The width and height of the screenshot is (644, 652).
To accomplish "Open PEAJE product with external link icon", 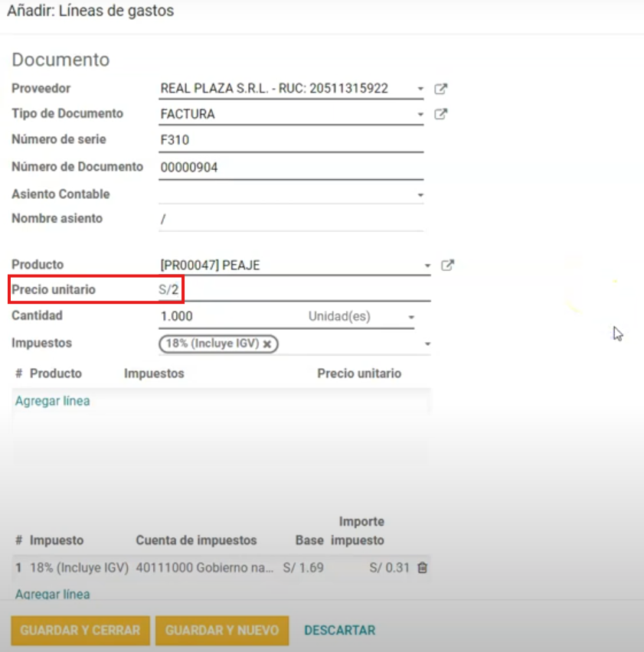I will 448,265.
